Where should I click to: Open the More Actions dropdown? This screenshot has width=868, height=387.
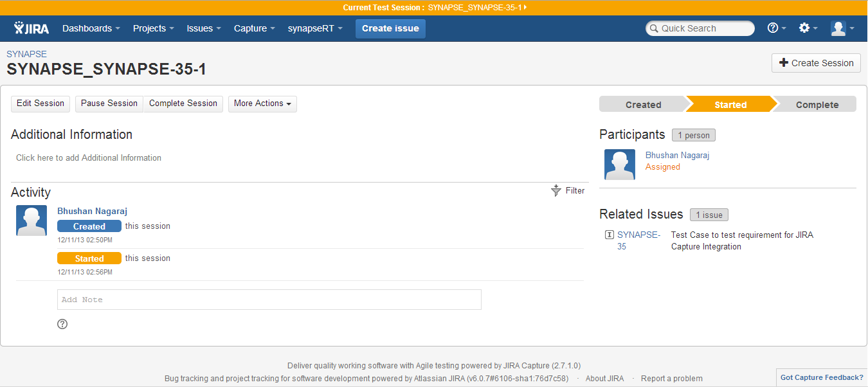click(262, 104)
